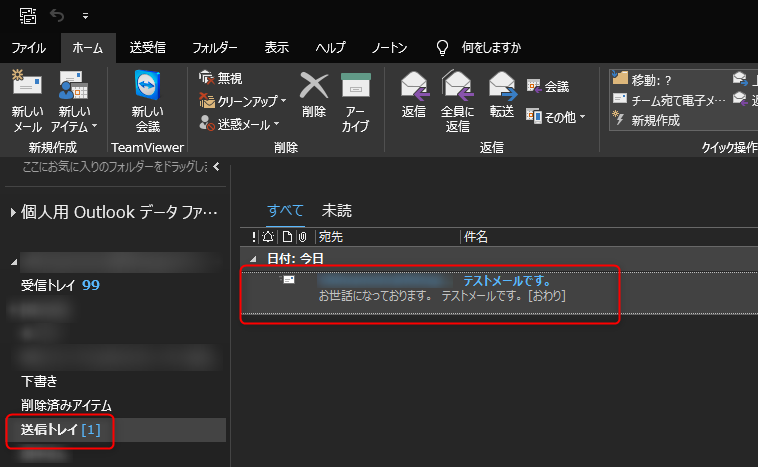Collapse the folder pane with the chevron

coord(216,167)
